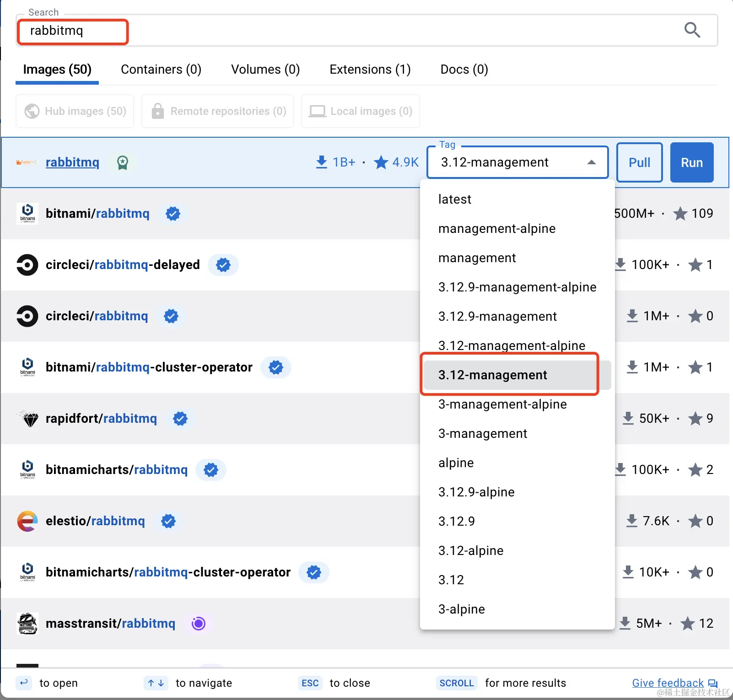The width and height of the screenshot is (733, 700).
Task: Open the masstransit/rabbitmq result
Action: tap(110, 624)
